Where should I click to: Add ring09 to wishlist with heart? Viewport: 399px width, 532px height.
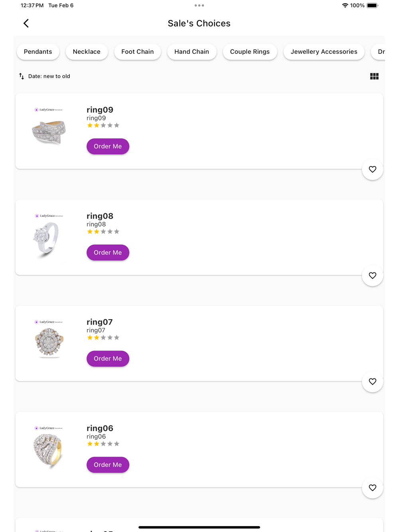[x=372, y=169]
